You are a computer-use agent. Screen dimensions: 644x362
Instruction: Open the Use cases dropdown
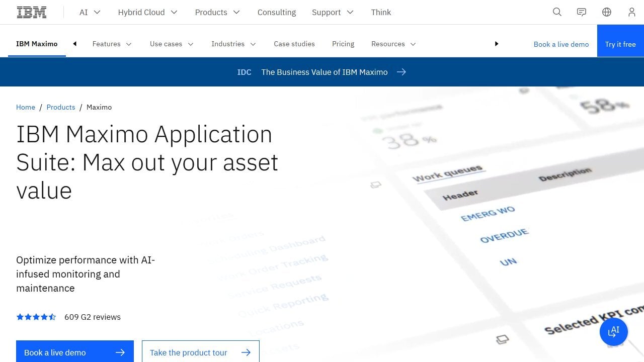pyautogui.click(x=171, y=44)
